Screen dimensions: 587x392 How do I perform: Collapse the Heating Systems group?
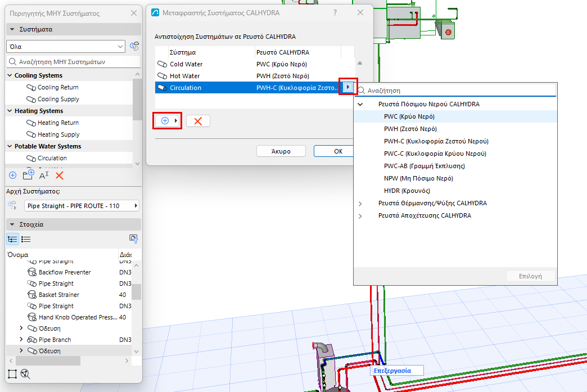[10, 111]
